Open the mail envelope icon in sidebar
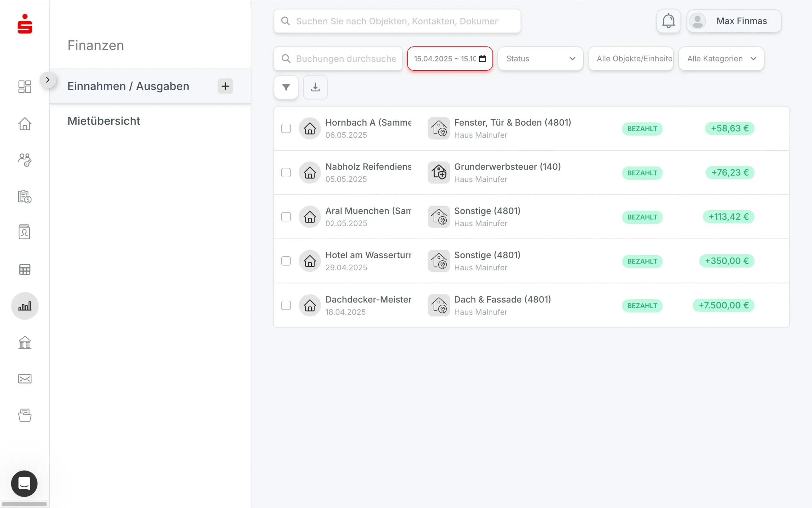Image resolution: width=812 pixels, height=508 pixels. click(x=24, y=379)
